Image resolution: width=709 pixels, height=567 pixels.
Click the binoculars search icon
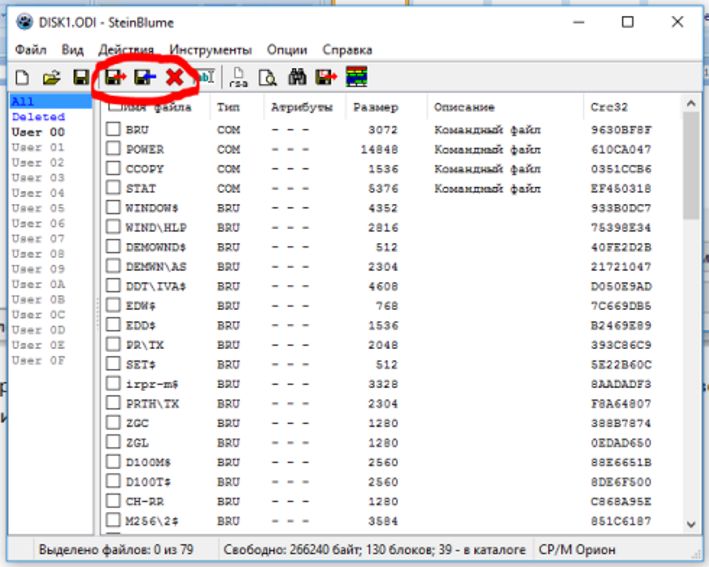[x=297, y=77]
